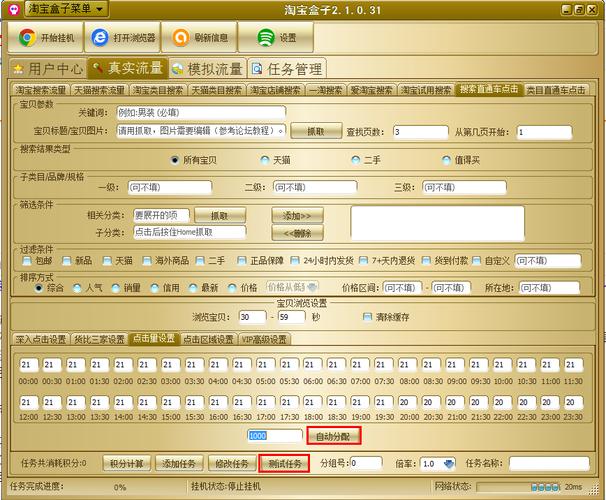Click the 自动分配 button
This screenshot has width=606, height=500.
click(334, 436)
